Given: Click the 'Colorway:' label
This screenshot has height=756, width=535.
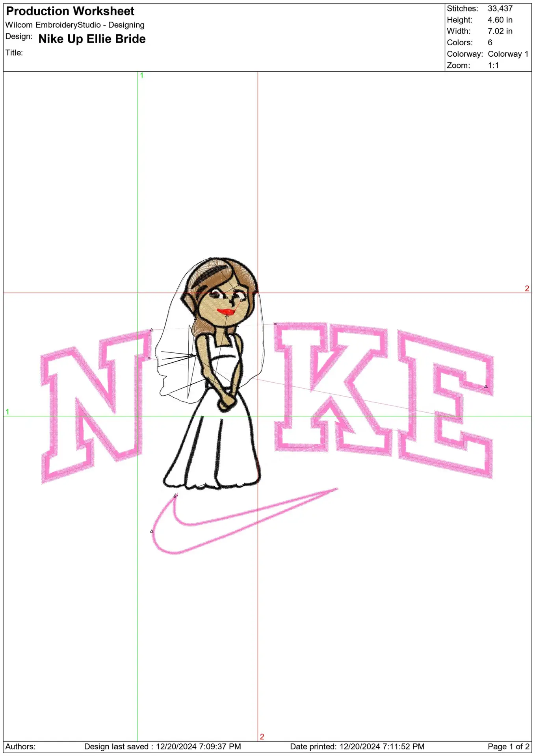Looking at the screenshot, I should pos(465,54).
